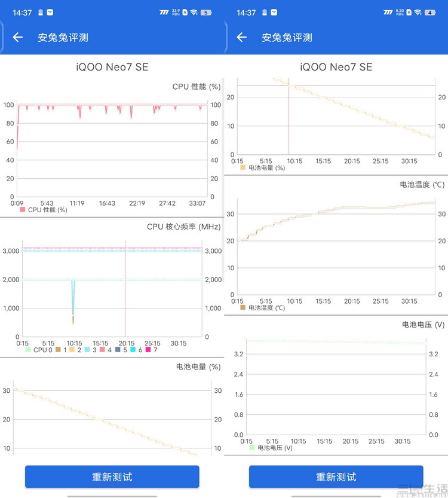Tap the 5.20 KB/s network speed indicator
The height and width of the screenshot is (498, 448).
[400, 12]
